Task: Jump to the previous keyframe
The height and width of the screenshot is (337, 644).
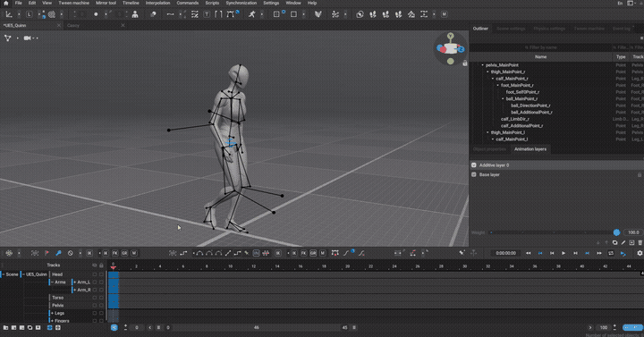Action: click(540, 253)
